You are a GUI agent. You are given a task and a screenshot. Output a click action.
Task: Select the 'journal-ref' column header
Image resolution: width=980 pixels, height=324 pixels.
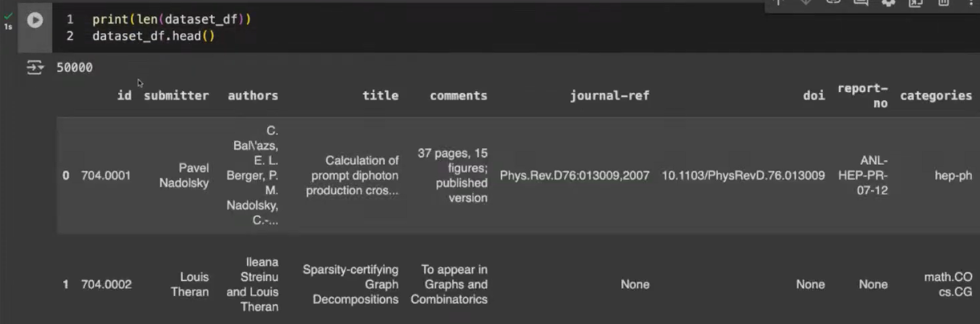tap(609, 96)
